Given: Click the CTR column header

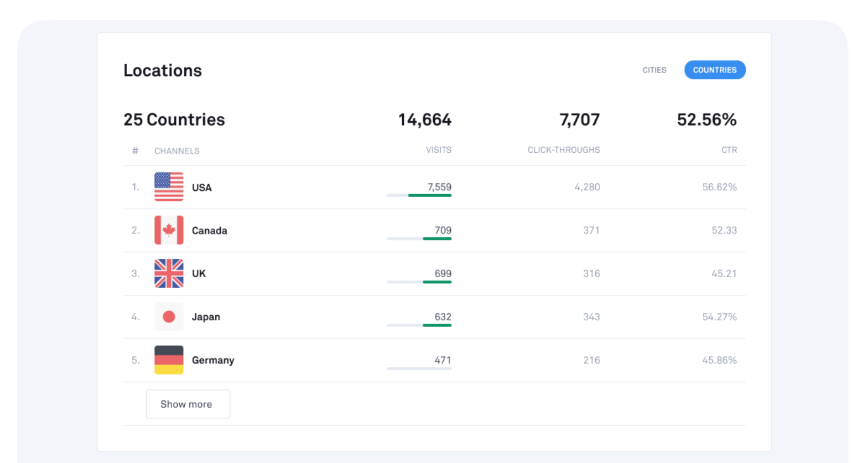Looking at the screenshot, I should (x=729, y=150).
